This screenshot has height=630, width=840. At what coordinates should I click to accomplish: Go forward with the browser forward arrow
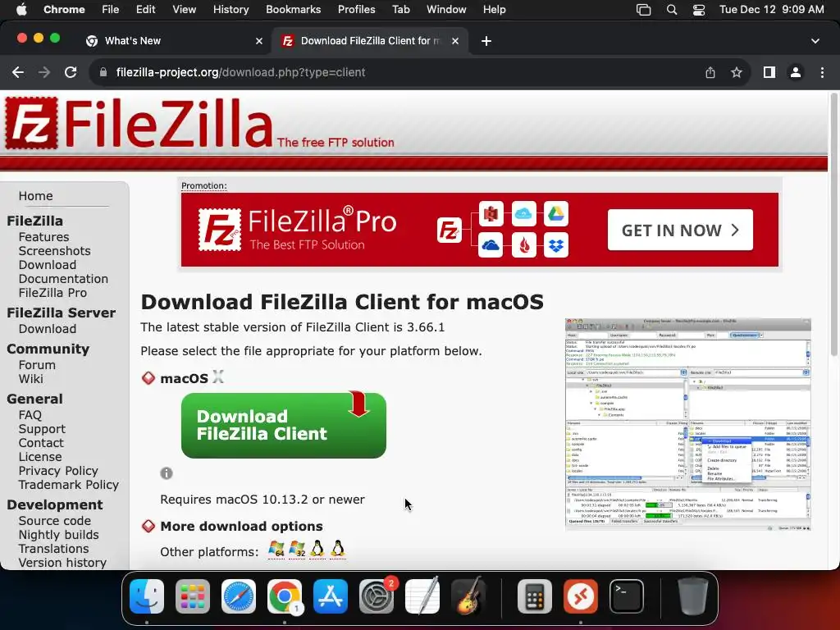point(44,72)
